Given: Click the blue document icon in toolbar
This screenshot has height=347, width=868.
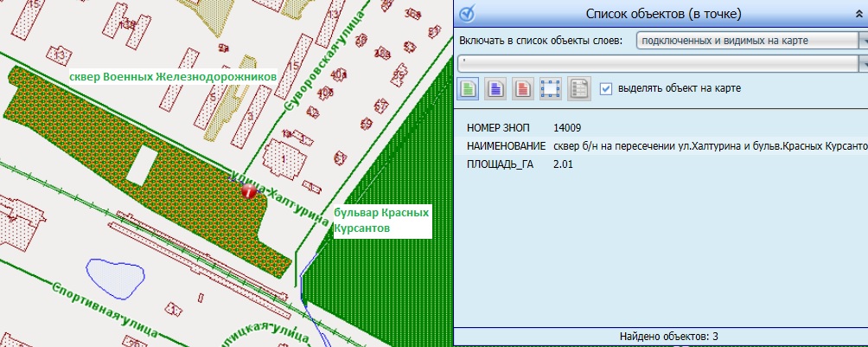Looking at the screenshot, I should point(495,88).
